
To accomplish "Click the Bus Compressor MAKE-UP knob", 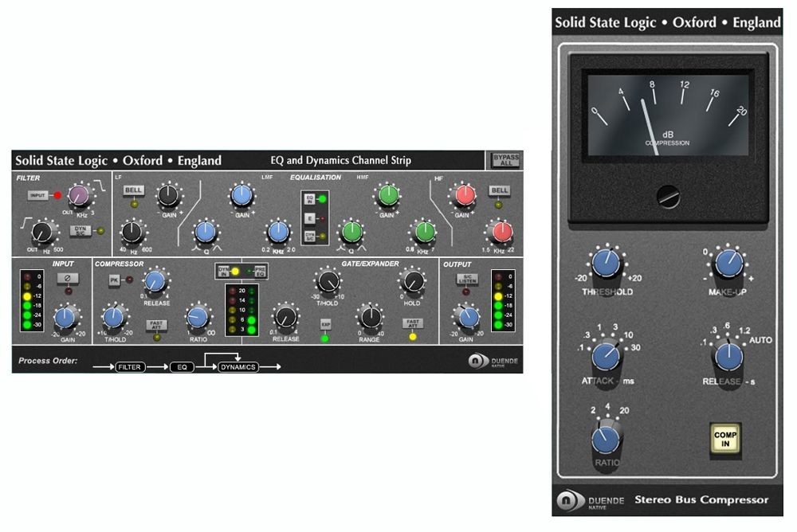I will [x=729, y=264].
